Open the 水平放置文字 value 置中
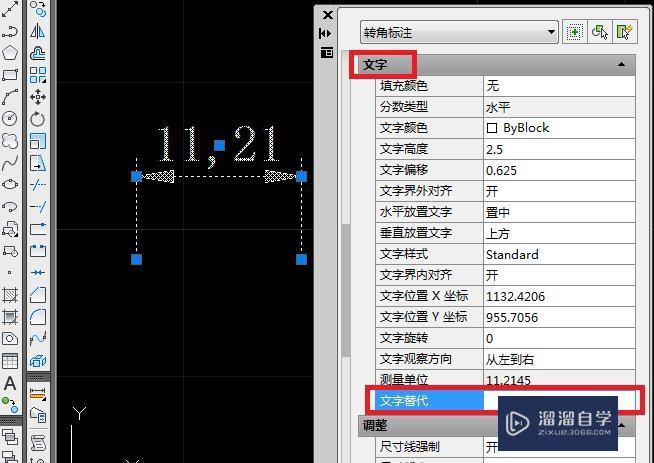Image resolution: width=654 pixels, height=463 pixels. click(559, 212)
